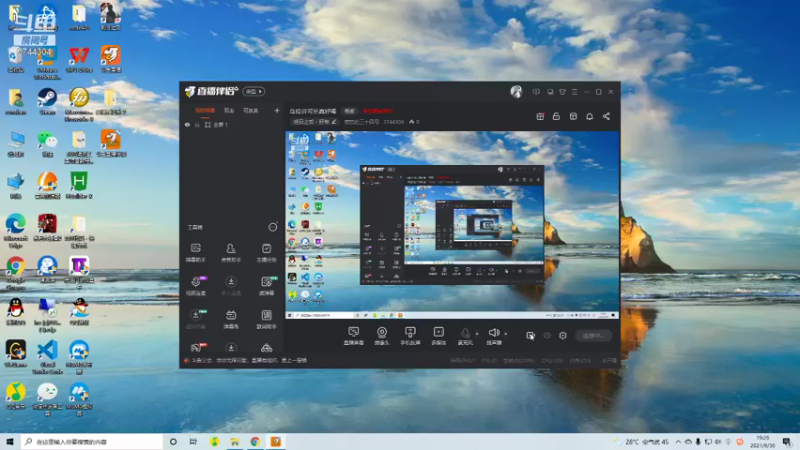Open Task View from the taskbar

193,441
